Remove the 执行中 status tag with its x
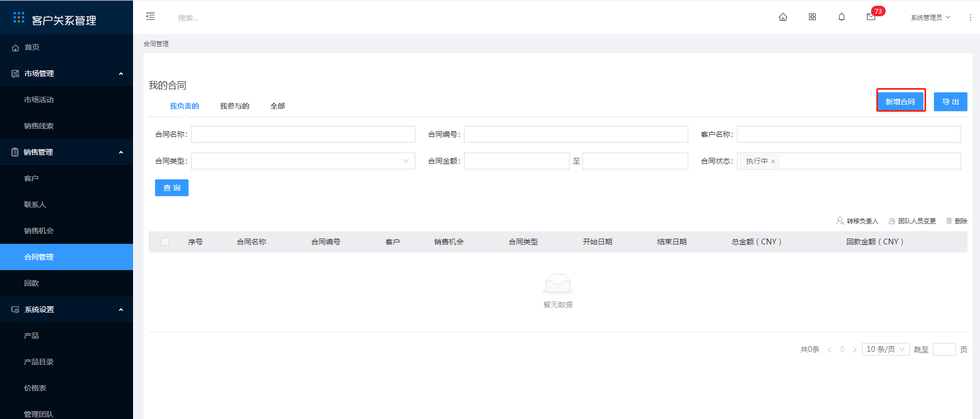The width and height of the screenshot is (980, 419). [773, 162]
